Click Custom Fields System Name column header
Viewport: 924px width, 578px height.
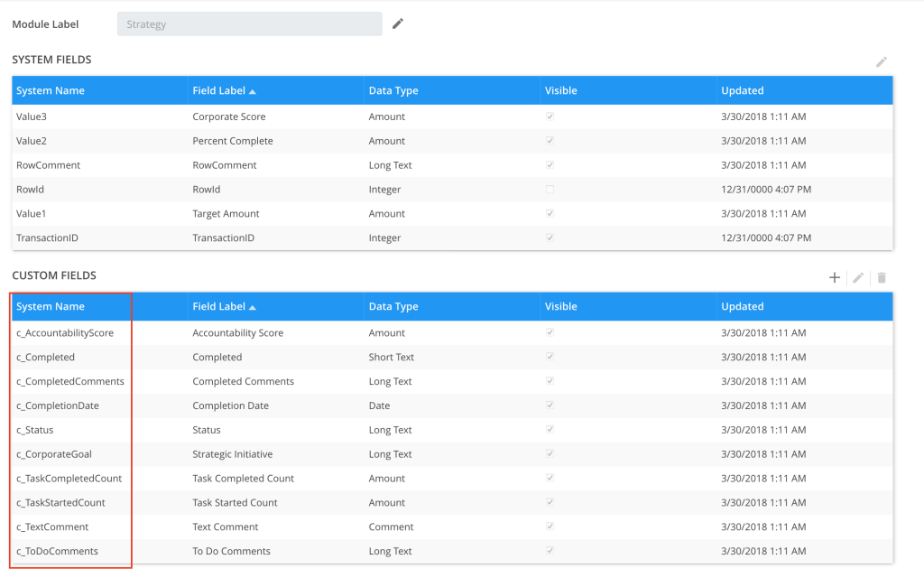(51, 306)
